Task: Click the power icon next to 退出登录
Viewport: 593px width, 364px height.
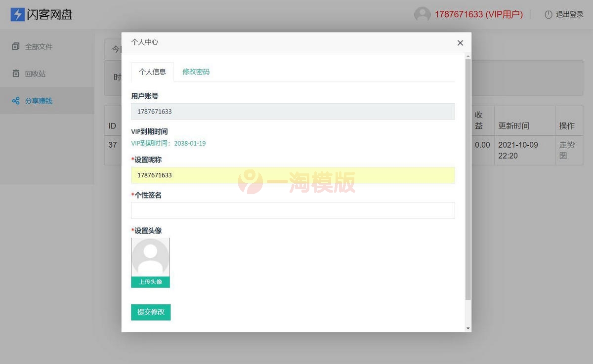Action: (x=549, y=14)
